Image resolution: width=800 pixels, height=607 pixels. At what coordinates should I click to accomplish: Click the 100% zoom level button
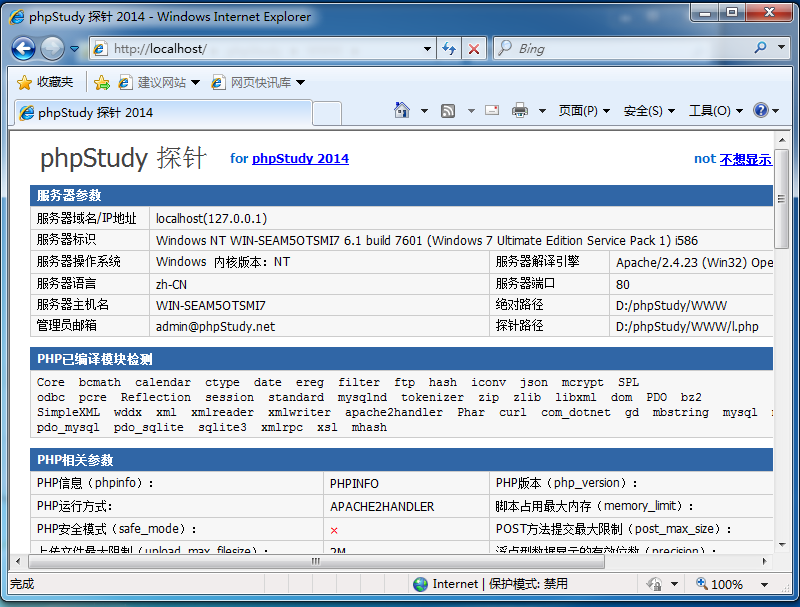click(719, 584)
